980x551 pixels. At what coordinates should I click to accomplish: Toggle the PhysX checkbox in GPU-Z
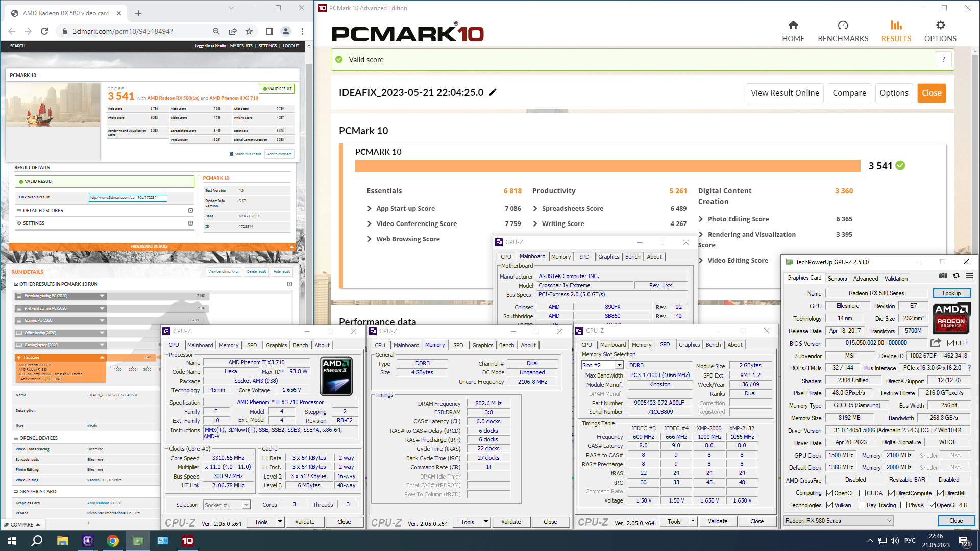(x=903, y=505)
